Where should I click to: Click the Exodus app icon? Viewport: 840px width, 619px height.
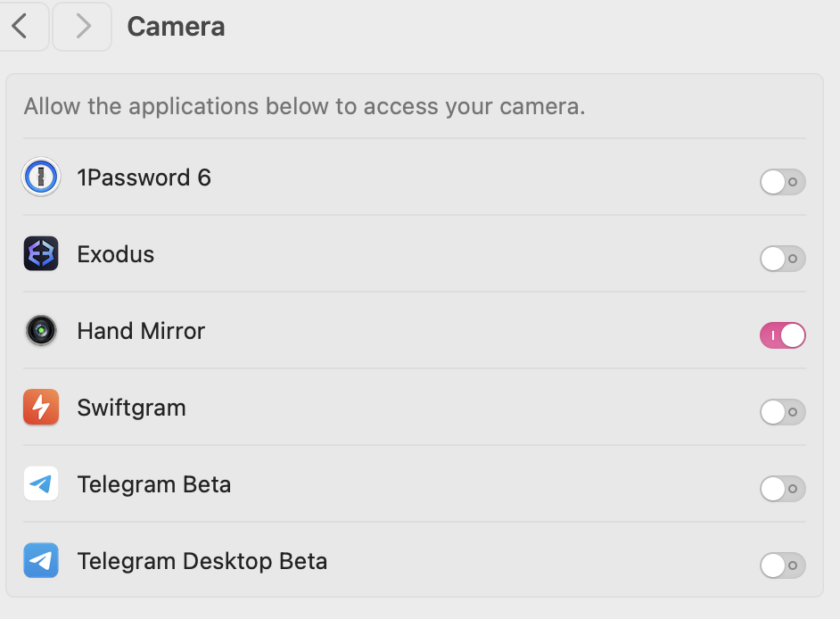[x=41, y=254]
